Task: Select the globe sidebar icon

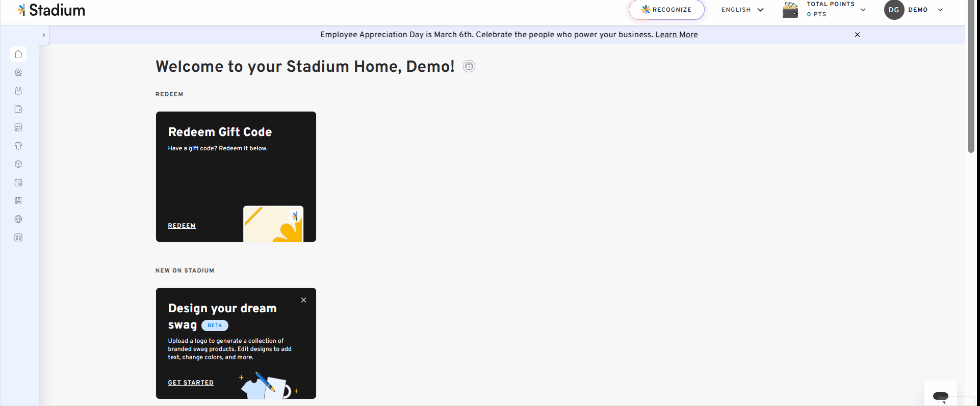Action: [18, 219]
